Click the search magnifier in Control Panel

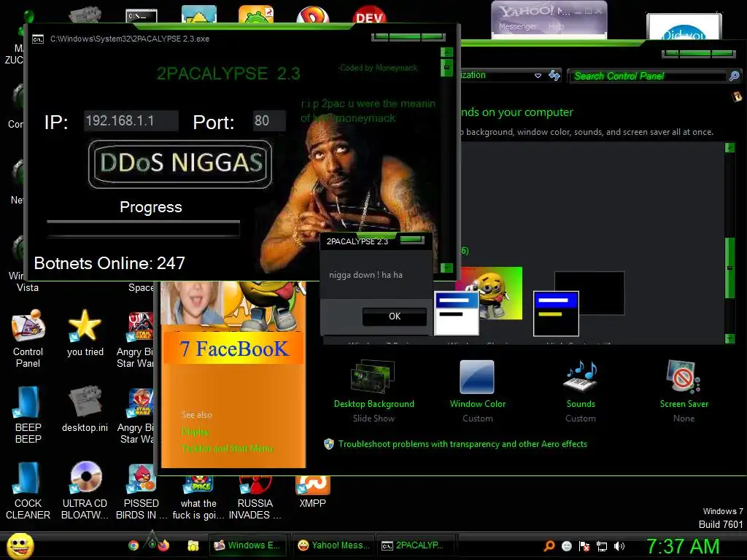click(734, 76)
